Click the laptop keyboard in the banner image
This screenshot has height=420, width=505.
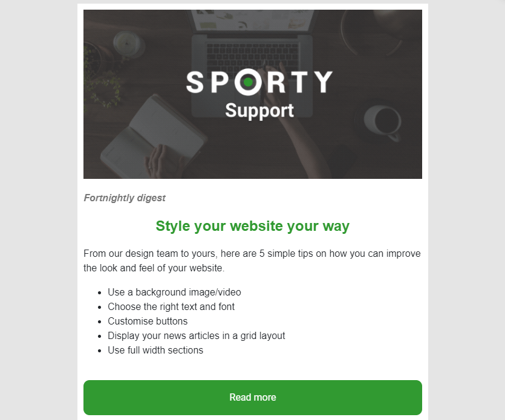[x=252, y=56]
